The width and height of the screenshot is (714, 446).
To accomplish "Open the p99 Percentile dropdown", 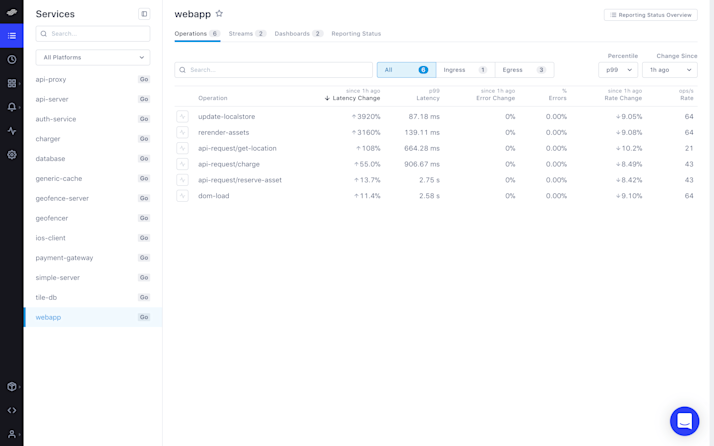I will 618,70.
